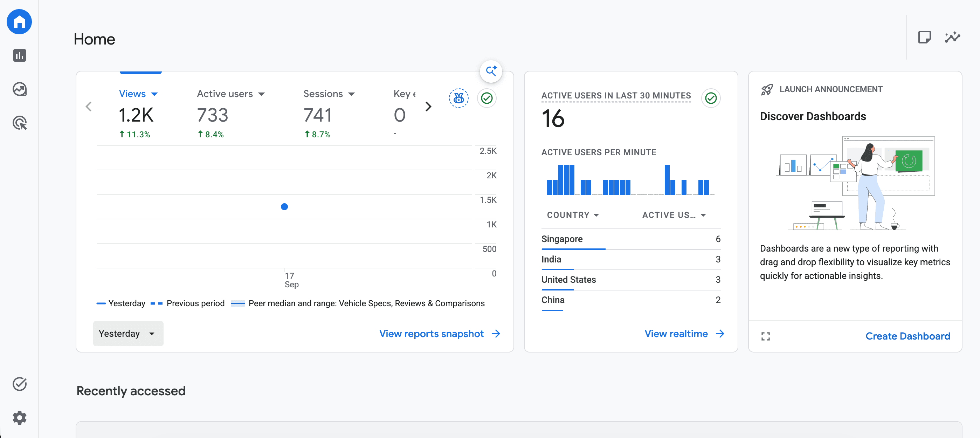Click the Create Dashboard link
980x438 pixels.
908,336
